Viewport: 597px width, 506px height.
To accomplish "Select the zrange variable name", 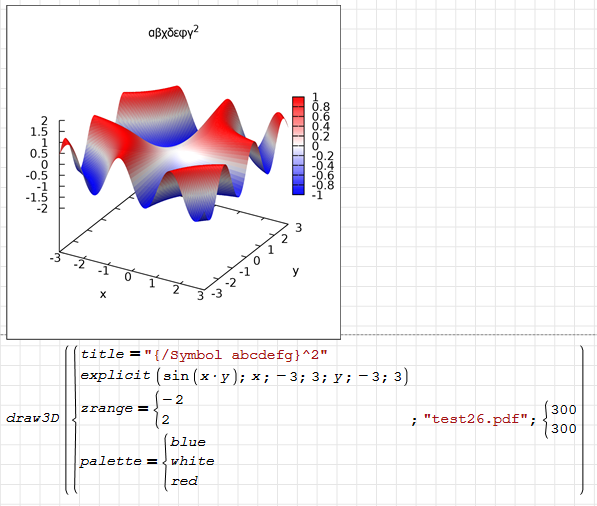I will pyautogui.click(x=107, y=409).
